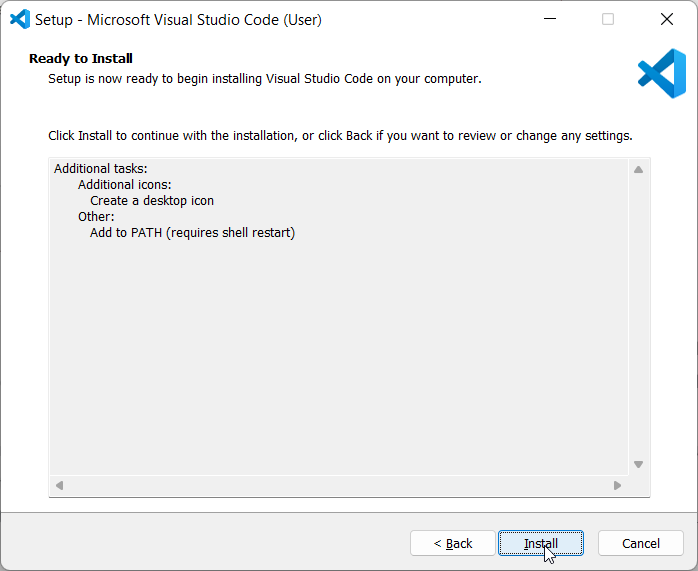Click the 'Create a desktop icon' line
Viewport: 698px width, 571px height.
pyautogui.click(x=152, y=201)
